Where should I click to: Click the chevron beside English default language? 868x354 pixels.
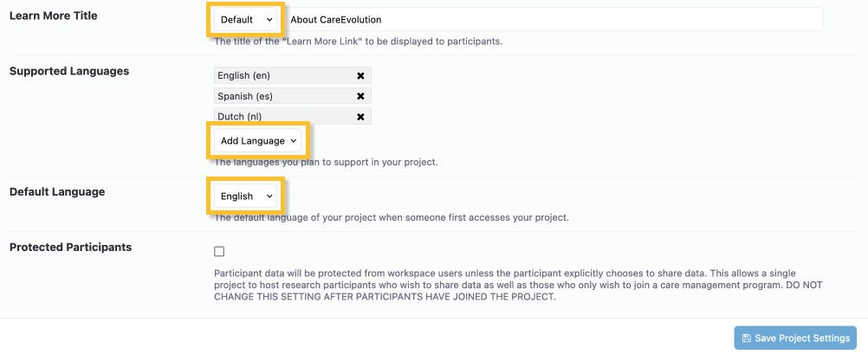pyautogui.click(x=269, y=196)
